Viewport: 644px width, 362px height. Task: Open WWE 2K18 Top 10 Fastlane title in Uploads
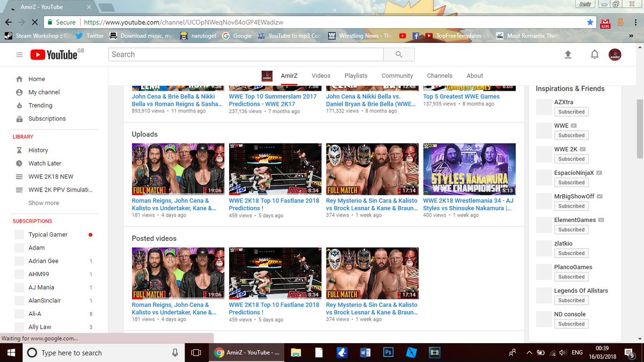tap(274, 204)
